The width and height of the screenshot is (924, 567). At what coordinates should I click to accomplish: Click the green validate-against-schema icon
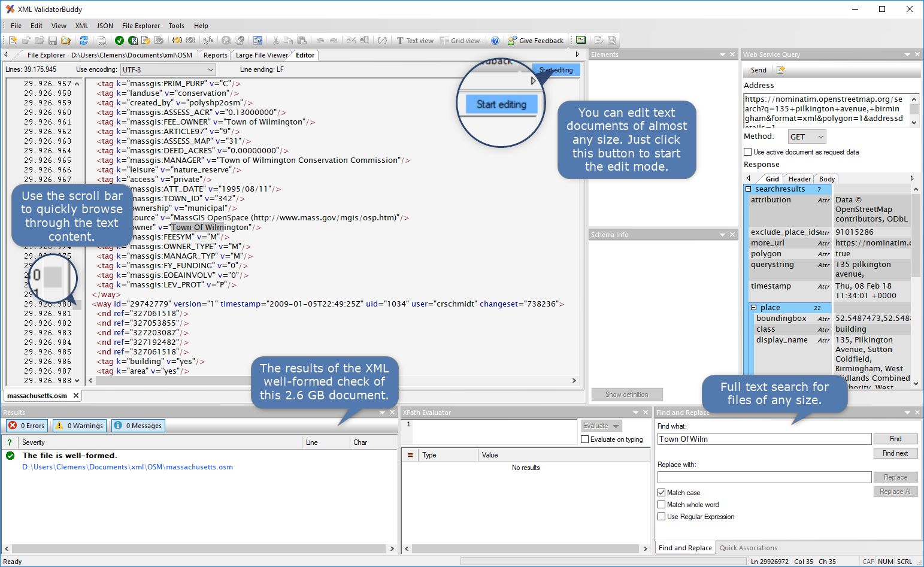pos(133,40)
